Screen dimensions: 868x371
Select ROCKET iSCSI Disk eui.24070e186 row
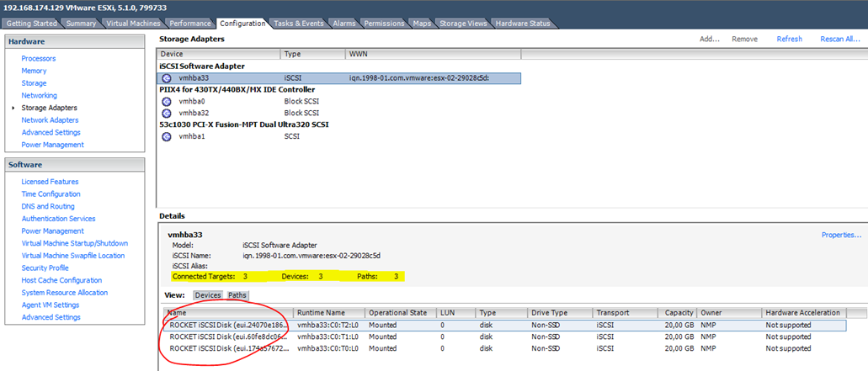pyautogui.click(x=503, y=325)
